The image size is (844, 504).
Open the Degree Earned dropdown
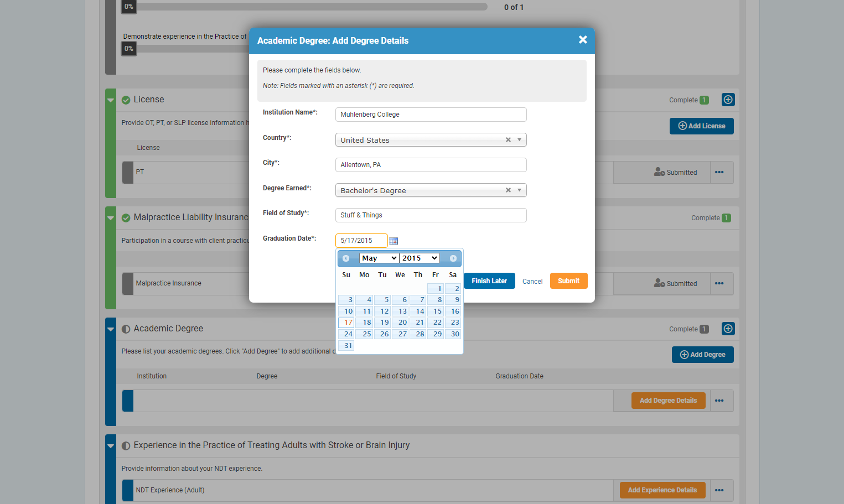point(431,190)
